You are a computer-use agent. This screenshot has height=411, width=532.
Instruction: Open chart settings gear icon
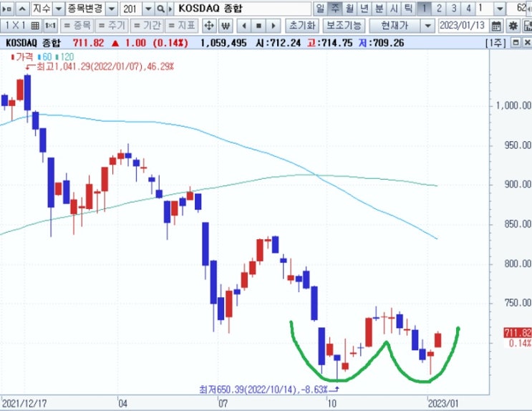[x=513, y=26]
